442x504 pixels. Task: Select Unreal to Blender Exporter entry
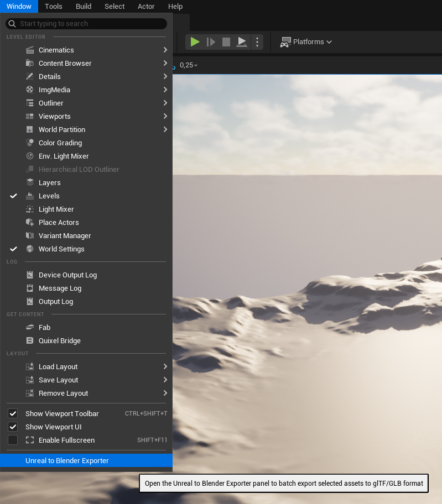[67, 461]
